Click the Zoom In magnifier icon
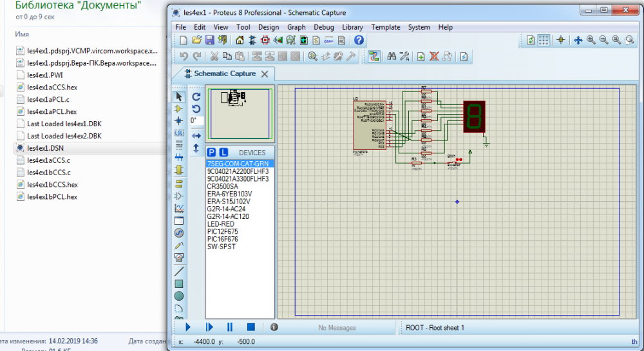This screenshot has width=644, height=351. point(591,40)
